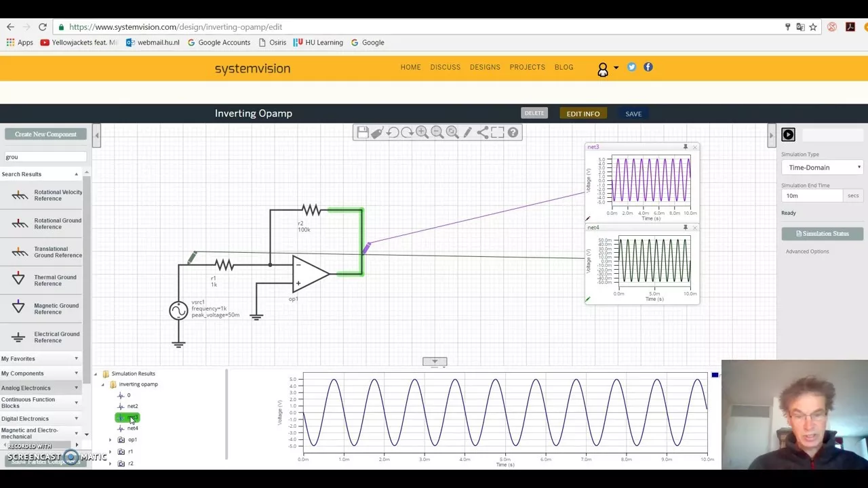Open help via the question mark icon
Screen dimensions: 868x488
click(x=513, y=133)
